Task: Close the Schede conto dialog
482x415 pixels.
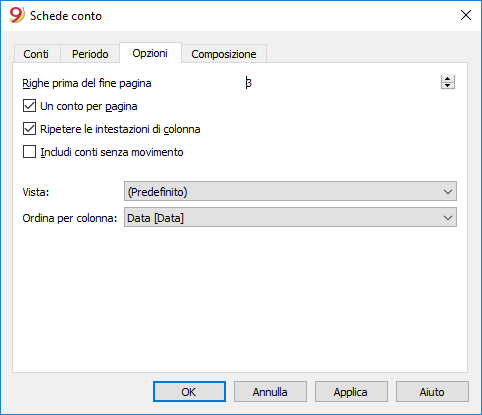Action: coord(466,15)
